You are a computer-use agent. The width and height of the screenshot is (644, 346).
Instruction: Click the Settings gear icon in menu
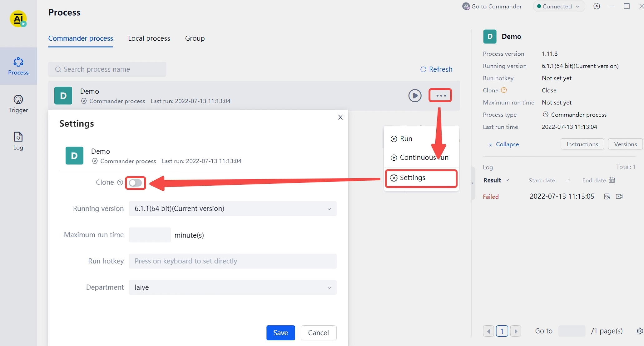pos(393,177)
